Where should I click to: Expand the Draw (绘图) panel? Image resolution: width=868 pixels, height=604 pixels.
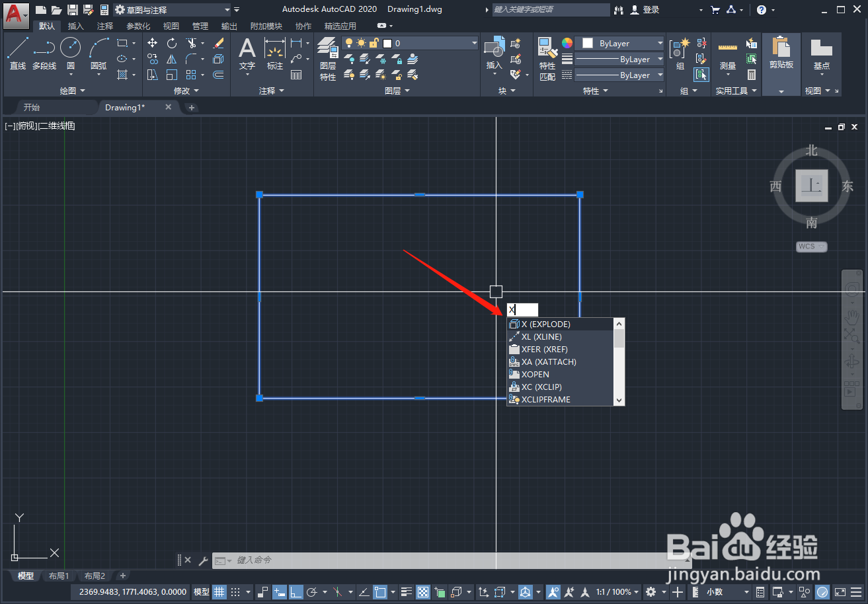click(73, 91)
